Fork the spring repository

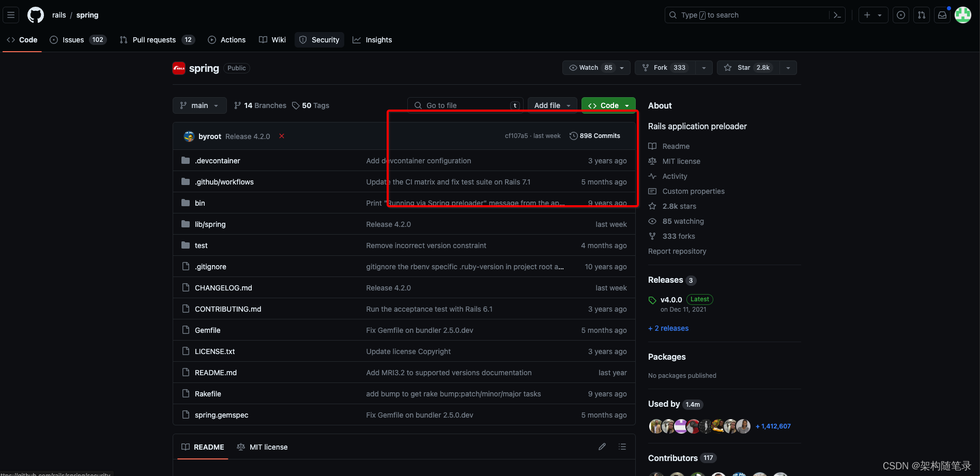[x=665, y=68]
